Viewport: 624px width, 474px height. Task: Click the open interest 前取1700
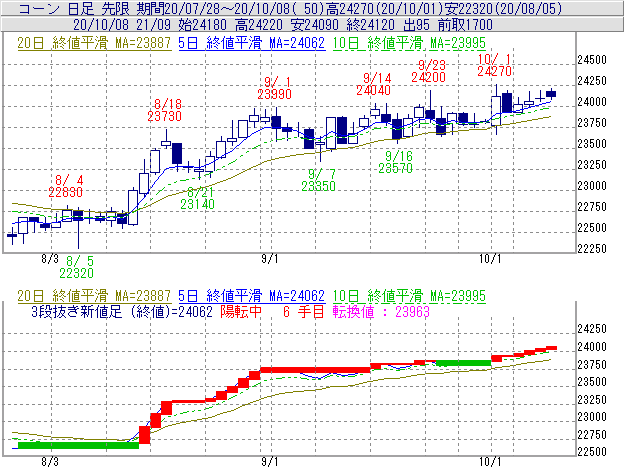465,25
